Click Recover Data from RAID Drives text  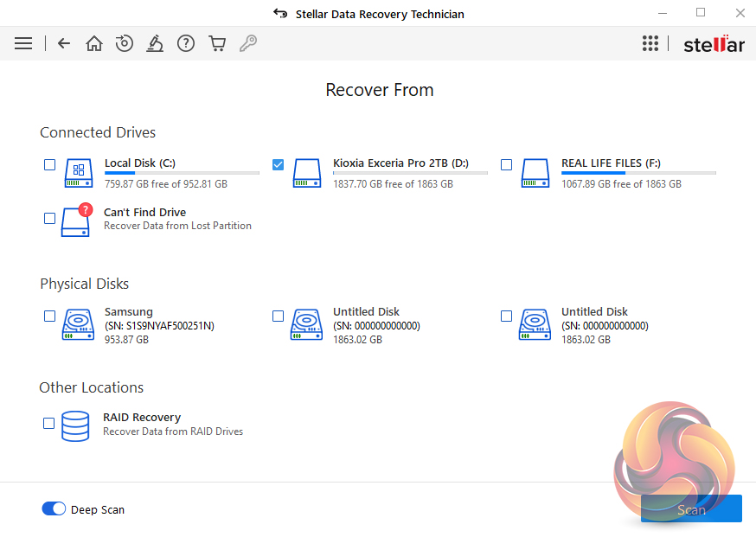(x=173, y=432)
